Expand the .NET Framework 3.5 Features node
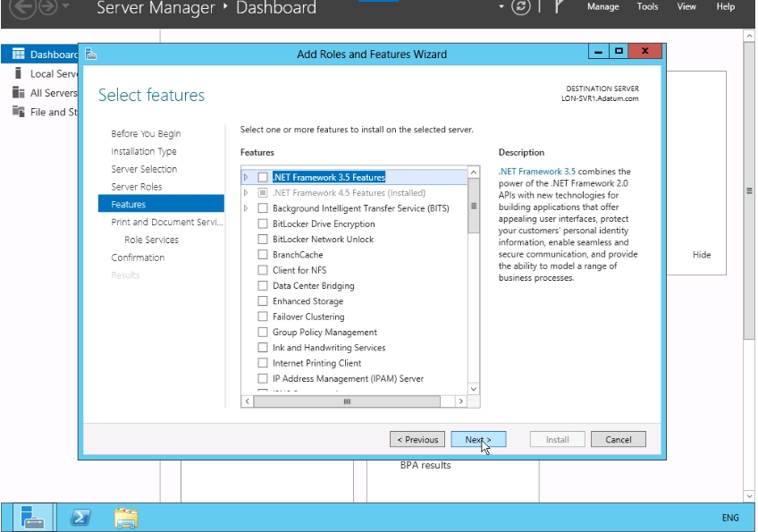Viewport: 758px width, 532px height. [246, 177]
